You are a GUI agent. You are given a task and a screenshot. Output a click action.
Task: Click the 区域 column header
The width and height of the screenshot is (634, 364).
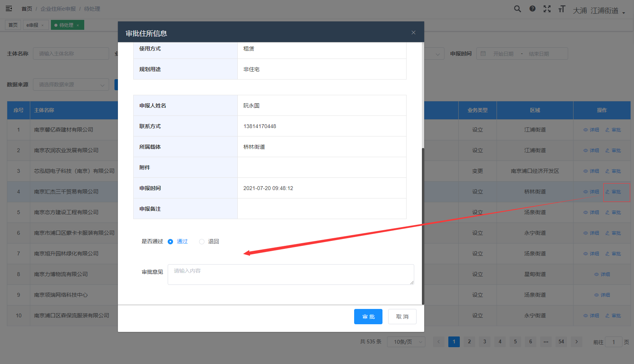(535, 110)
